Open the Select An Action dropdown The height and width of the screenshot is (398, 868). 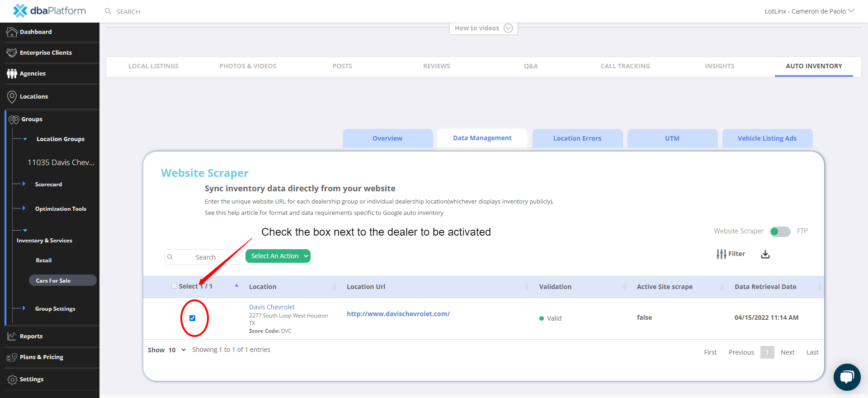(278, 256)
